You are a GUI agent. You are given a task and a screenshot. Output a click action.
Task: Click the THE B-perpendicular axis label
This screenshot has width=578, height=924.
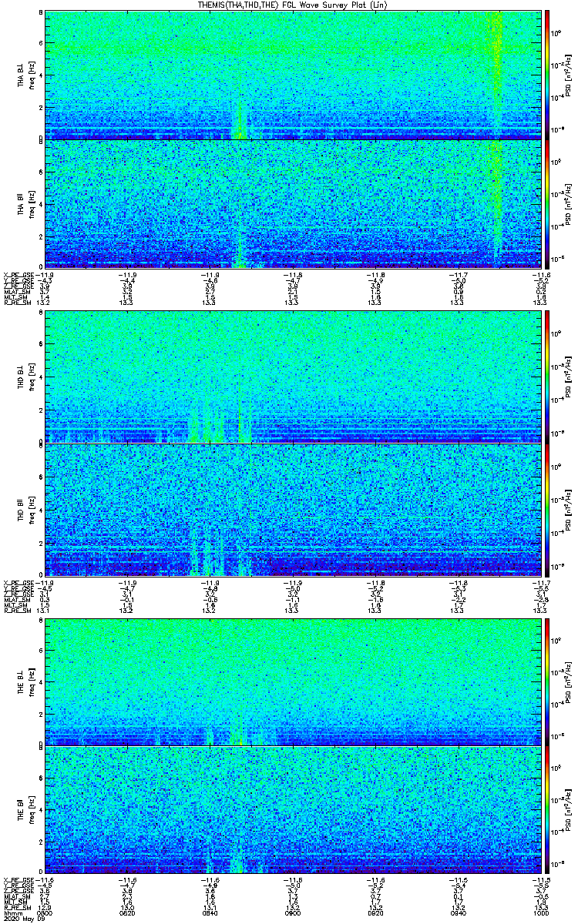click(21, 681)
